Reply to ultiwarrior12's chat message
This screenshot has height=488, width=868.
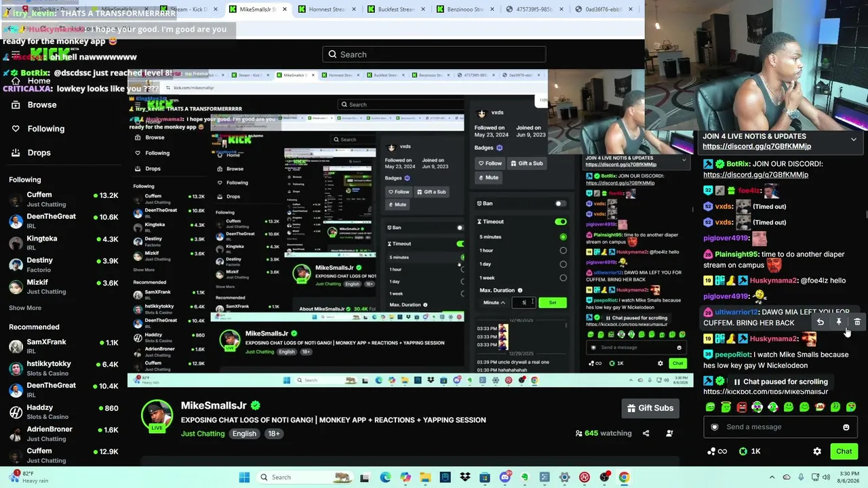[821, 322]
